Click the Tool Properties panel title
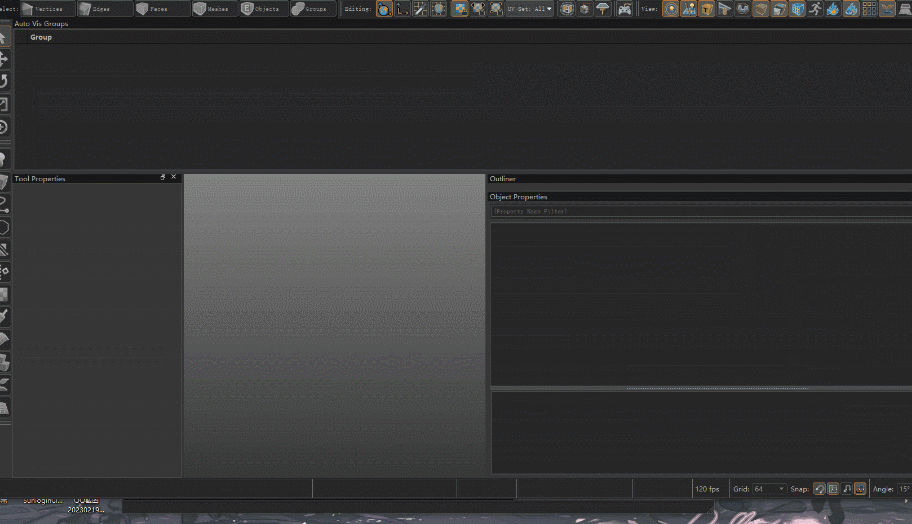Image resolution: width=912 pixels, height=524 pixels. (x=40, y=179)
